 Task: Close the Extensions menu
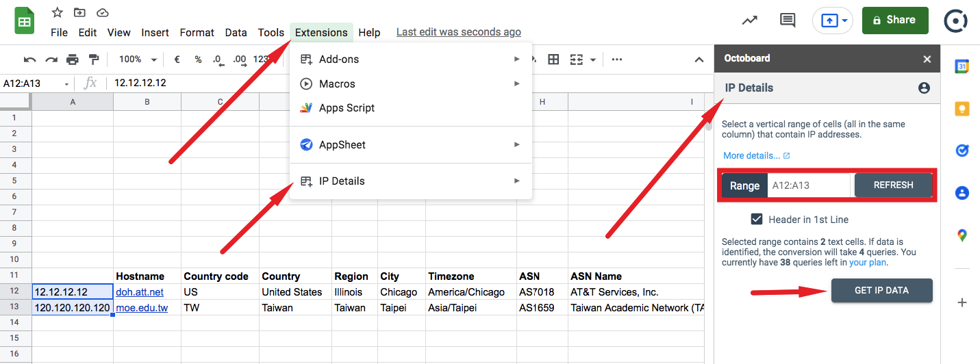coord(321,32)
